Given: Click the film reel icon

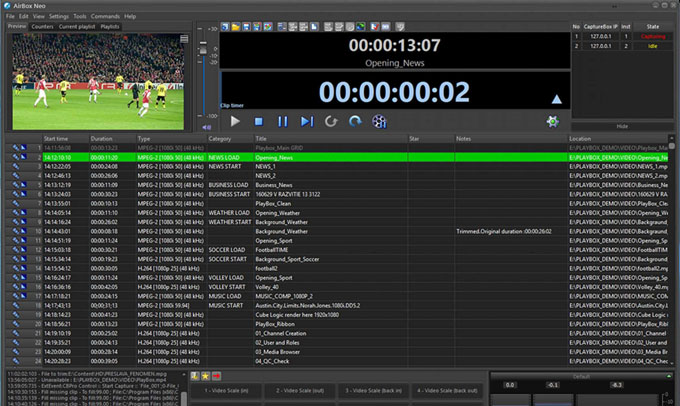Looking at the screenshot, I should 379,121.
